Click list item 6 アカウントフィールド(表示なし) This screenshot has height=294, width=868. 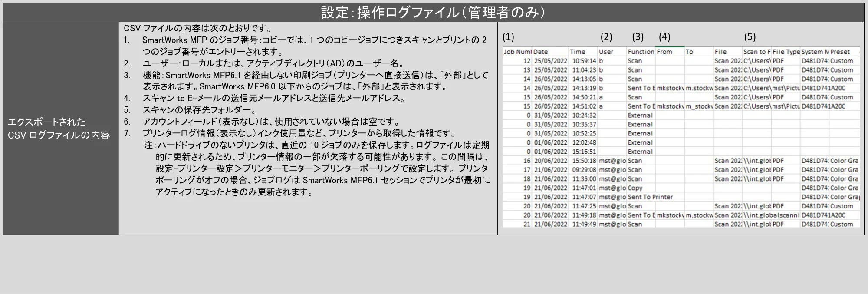pyautogui.click(x=262, y=122)
